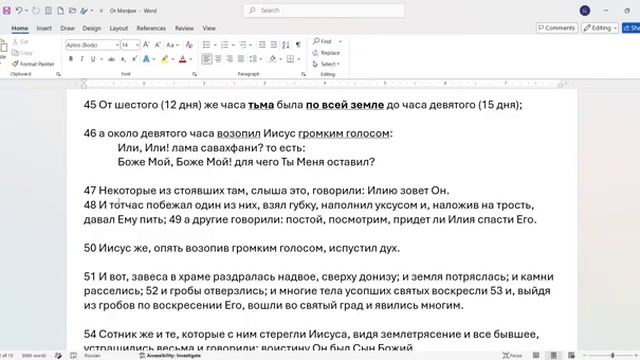Click in the Search box
Viewport: 640px width, 360px height.
click(x=324, y=10)
